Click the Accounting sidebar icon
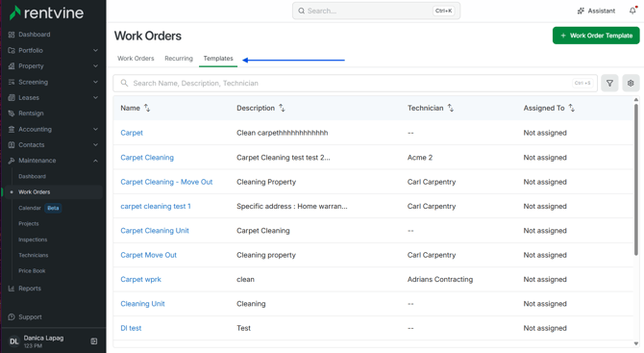This screenshot has height=353, width=644. pos(12,129)
